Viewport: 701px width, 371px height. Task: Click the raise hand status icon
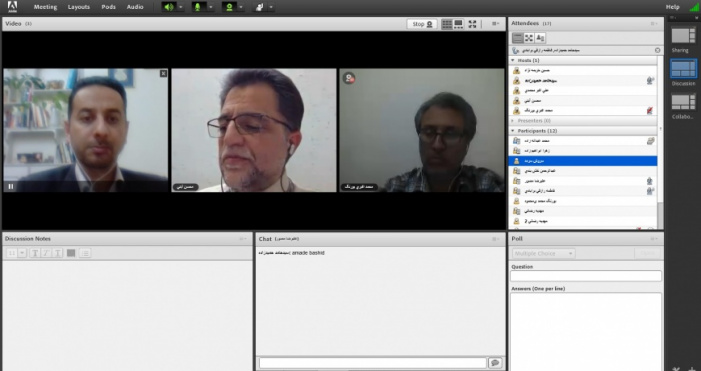259,7
